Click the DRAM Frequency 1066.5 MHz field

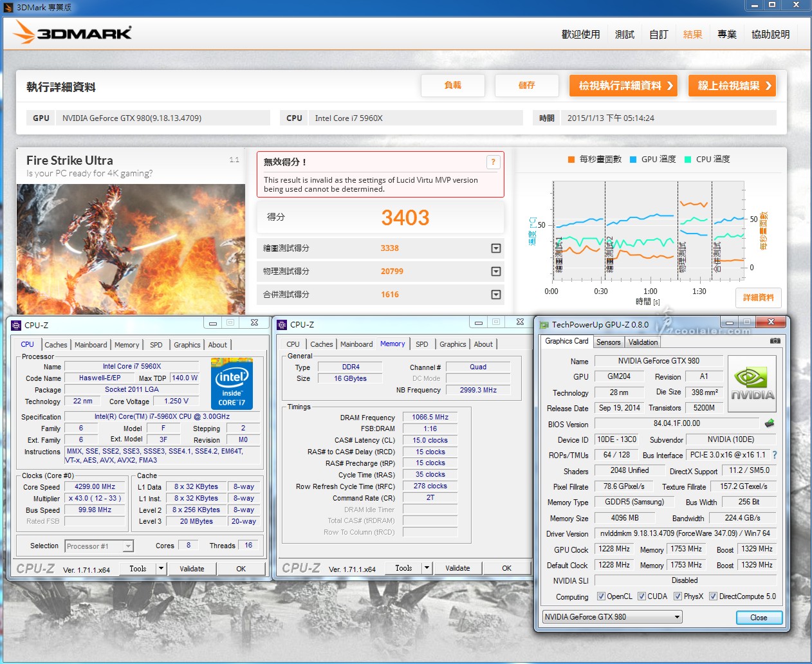coord(430,417)
